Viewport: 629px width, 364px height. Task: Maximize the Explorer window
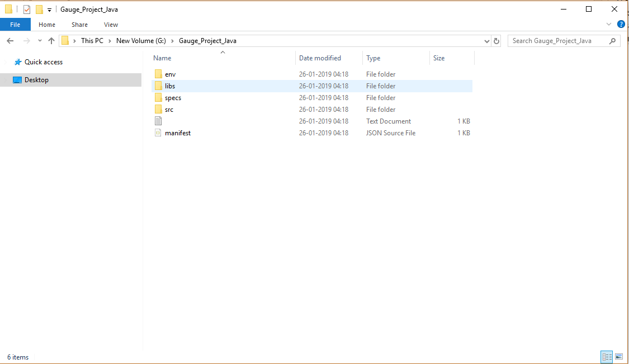click(x=589, y=10)
